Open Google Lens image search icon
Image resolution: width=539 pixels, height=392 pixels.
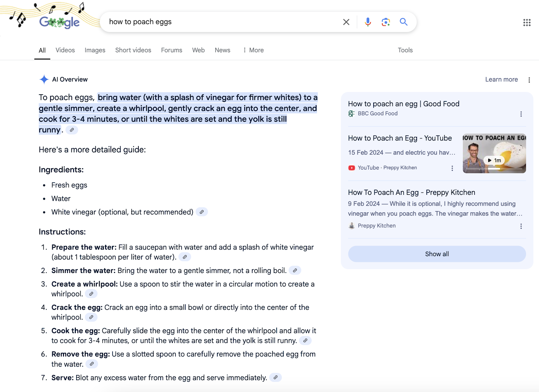pos(386,22)
